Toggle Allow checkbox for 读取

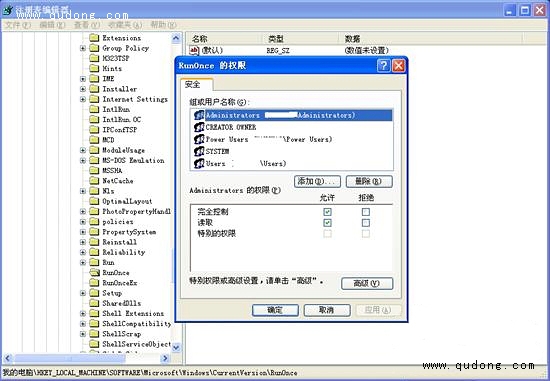pyautogui.click(x=327, y=223)
